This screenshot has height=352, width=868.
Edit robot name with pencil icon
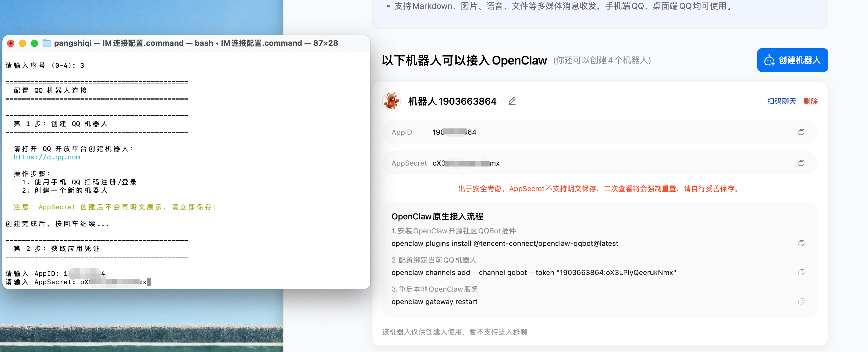coord(512,101)
